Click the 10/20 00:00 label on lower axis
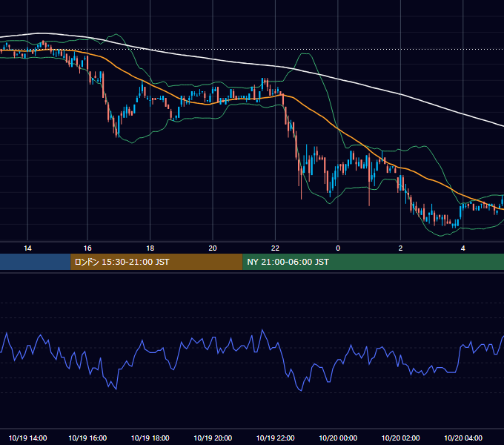 pos(338,438)
